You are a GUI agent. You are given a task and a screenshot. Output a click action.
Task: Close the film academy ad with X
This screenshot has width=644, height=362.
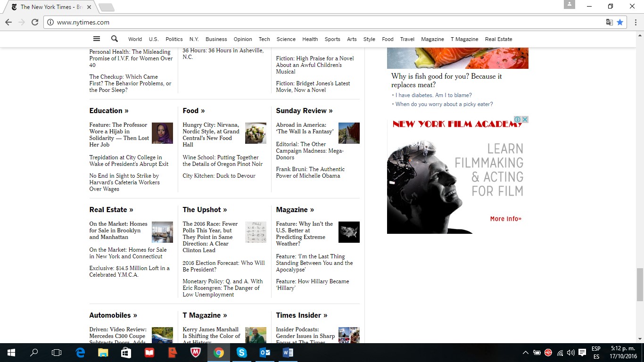coord(525,120)
